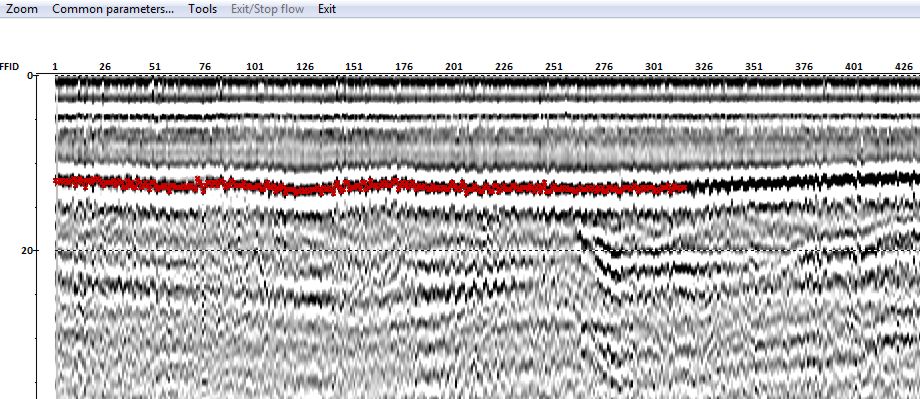Click FFID axis label 51

coord(154,67)
